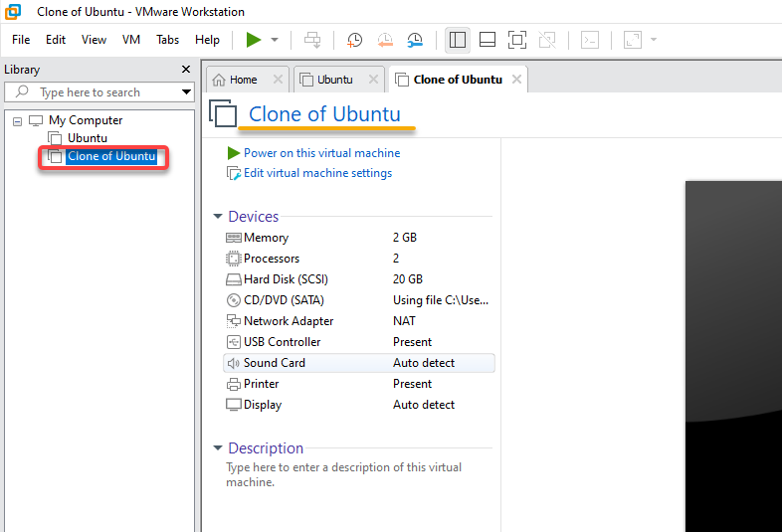Click the Printer icon
Screen dimensions: 782x532
tap(234, 384)
